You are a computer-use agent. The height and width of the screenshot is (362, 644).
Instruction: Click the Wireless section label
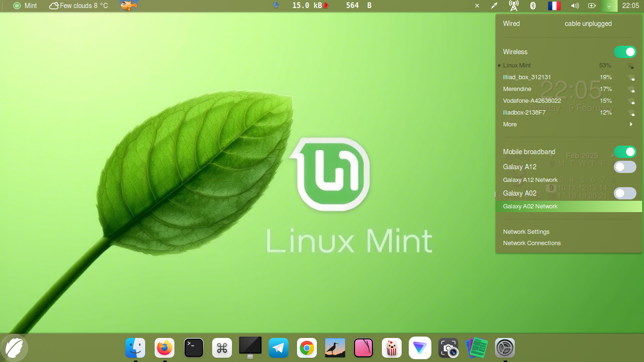(515, 52)
